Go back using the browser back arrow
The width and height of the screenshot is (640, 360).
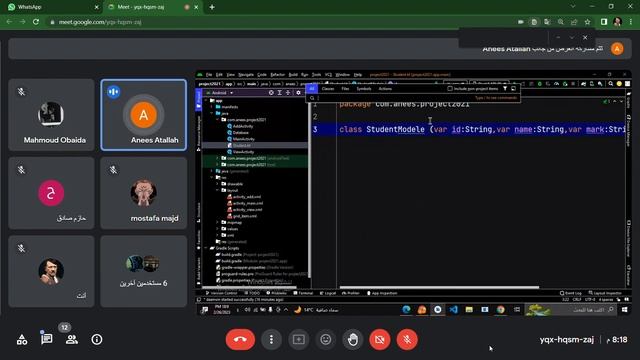click(9, 22)
